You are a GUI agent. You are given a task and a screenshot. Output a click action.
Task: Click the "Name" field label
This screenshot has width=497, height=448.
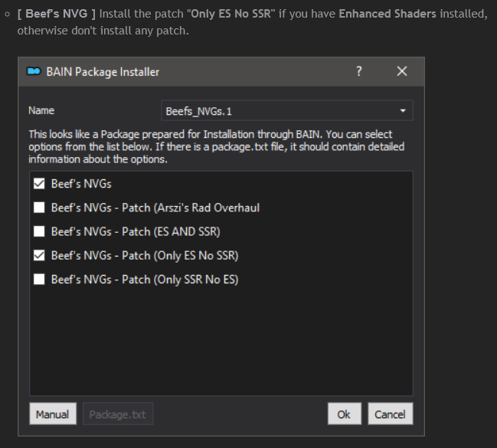[41, 111]
